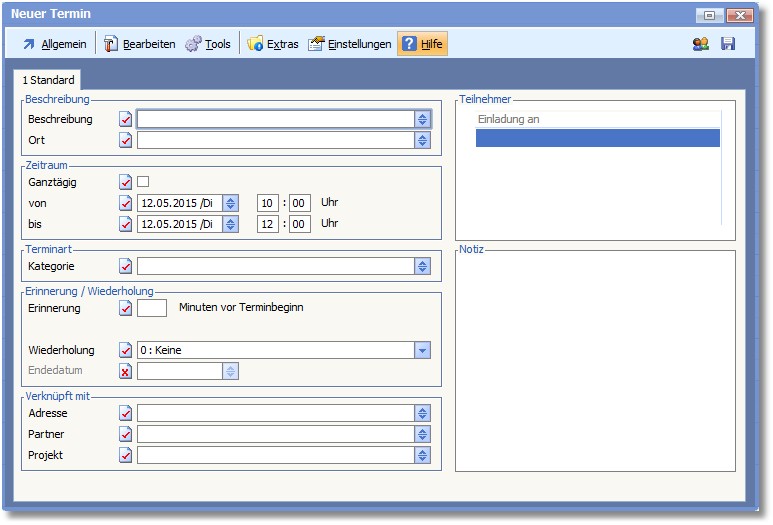
Task: Toggle the checkmark icon next to Erinnerung
Action: pos(125,308)
